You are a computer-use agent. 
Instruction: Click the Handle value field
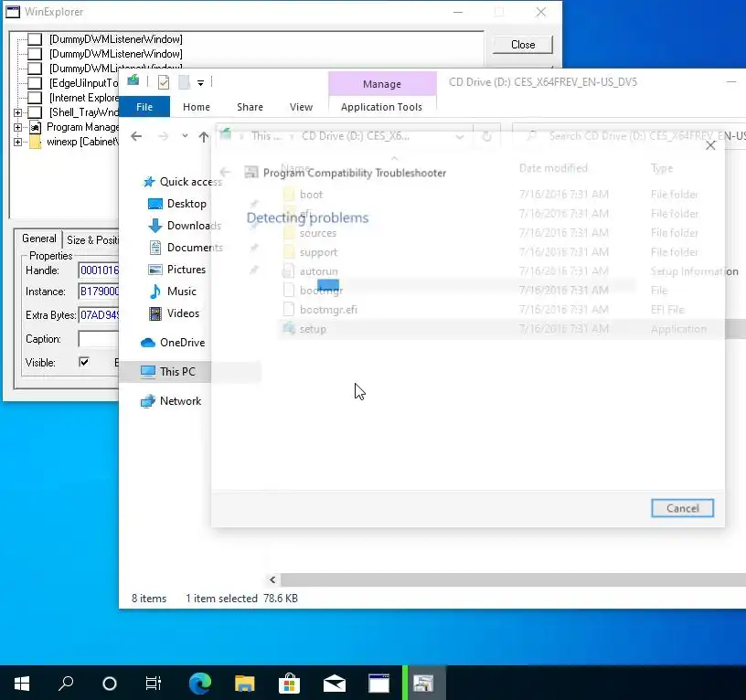pyautogui.click(x=99, y=270)
